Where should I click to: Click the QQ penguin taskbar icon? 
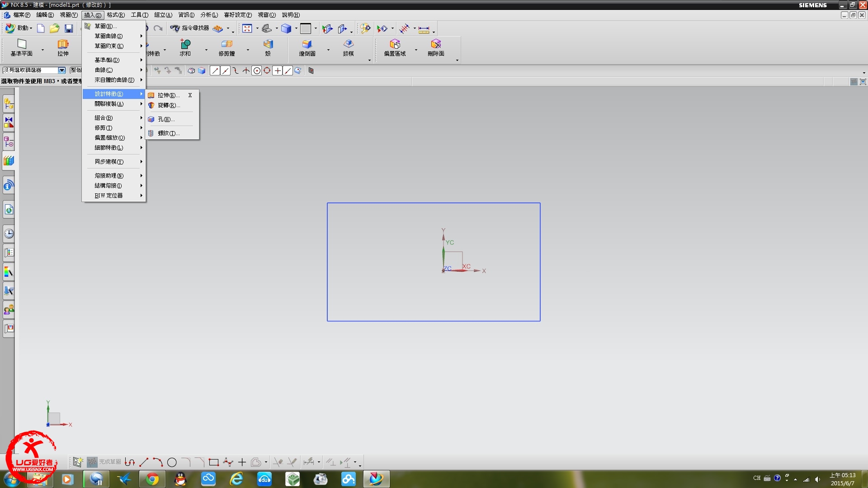point(180,479)
